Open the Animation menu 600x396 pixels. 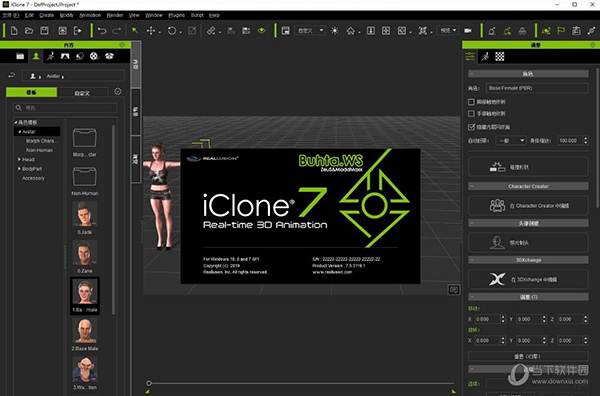click(x=90, y=15)
